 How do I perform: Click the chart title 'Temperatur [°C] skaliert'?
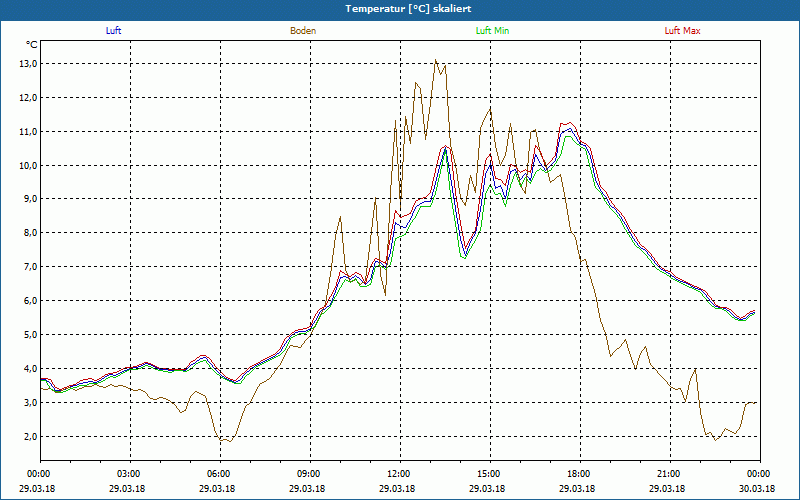point(408,9)
